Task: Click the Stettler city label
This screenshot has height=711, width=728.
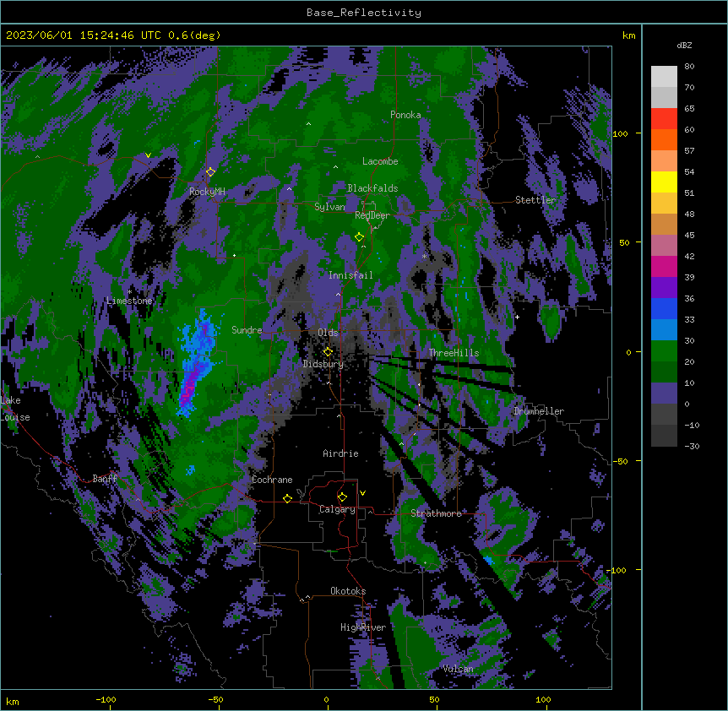Action: (535, 200)
